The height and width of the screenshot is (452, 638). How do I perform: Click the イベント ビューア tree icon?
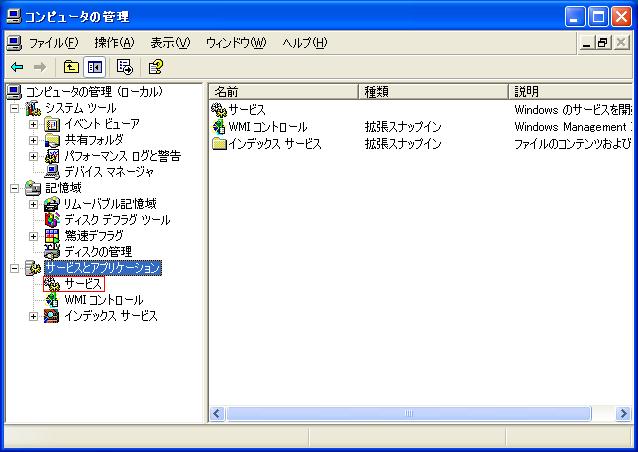tap(52, 124)
